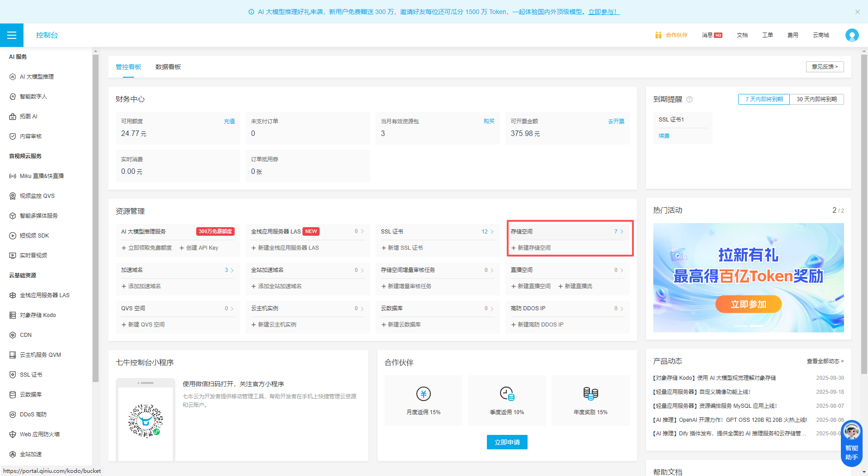Viewport: 868px width, 476px height.
Task: Click the CDN icon in sidebar
Action: [13, 335]
